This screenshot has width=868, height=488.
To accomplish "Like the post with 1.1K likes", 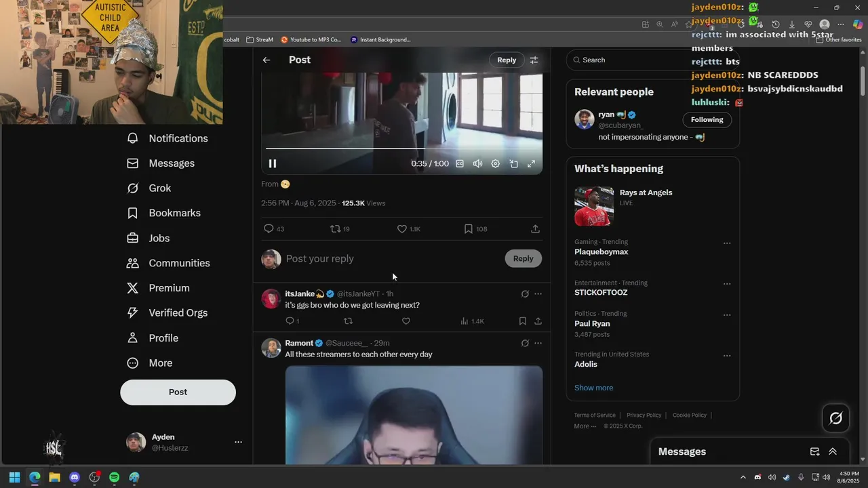I will pos(402,229).
